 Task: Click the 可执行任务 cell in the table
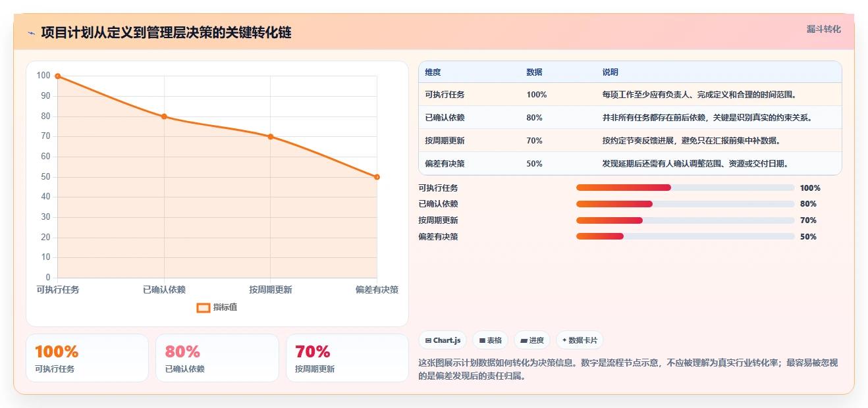(445, 95)
